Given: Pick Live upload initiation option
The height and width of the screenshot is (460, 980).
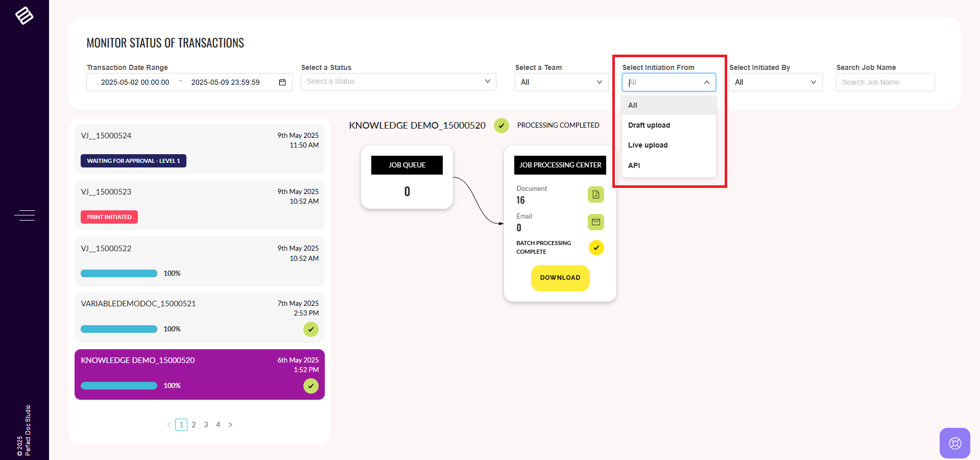Looking at the screenshot, I should point(648,145).
